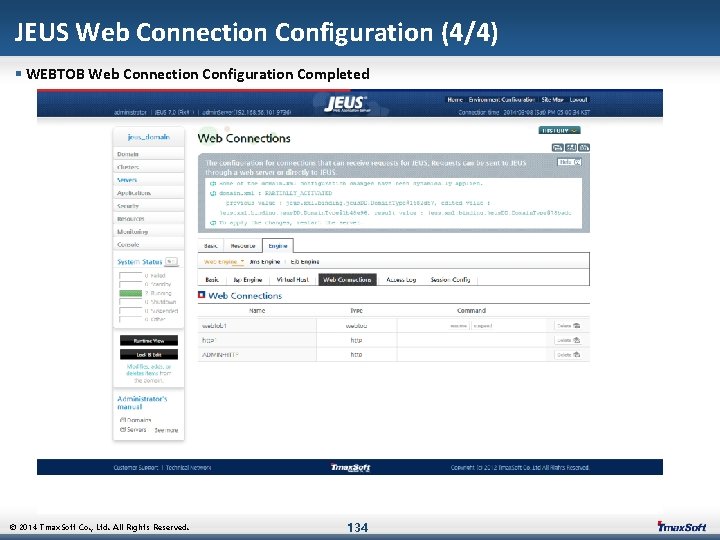Open the Monitoring menu in the sidebar
This screenshot has width=720, height=540.
148,231
